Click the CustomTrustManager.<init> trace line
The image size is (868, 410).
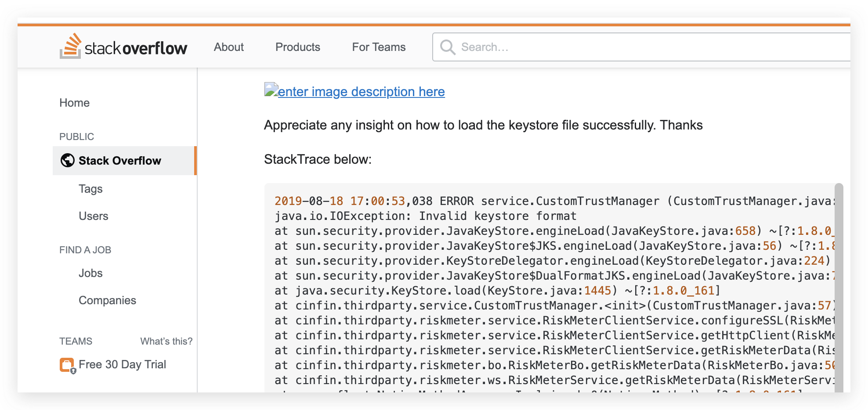554,306
